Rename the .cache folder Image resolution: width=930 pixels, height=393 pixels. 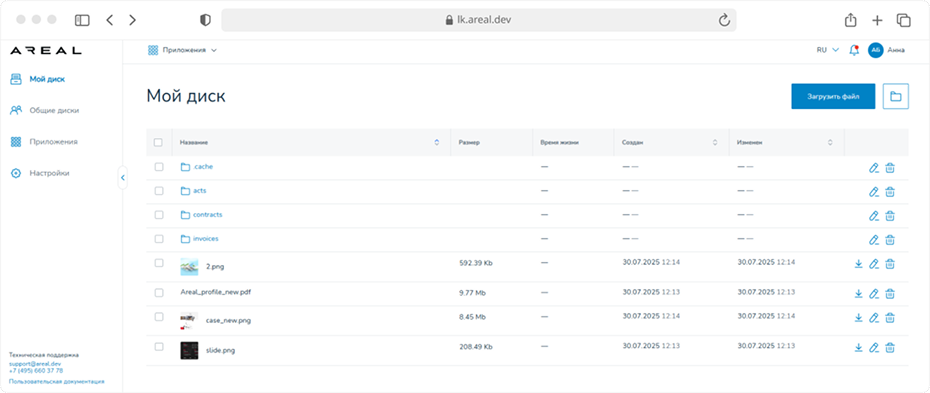tap(873, 168)
